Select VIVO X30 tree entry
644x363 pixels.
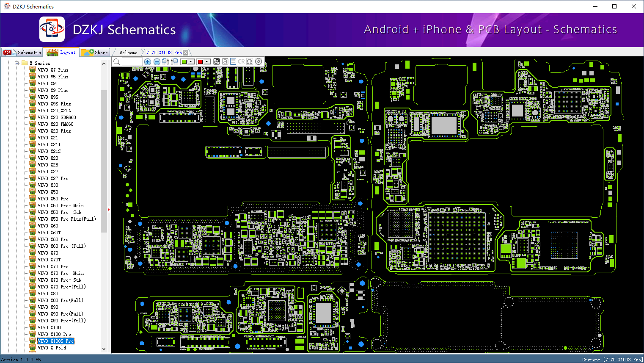48,185
